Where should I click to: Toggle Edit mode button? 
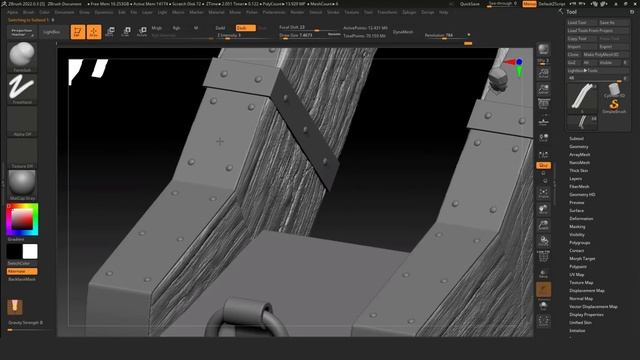coord(78,31)
